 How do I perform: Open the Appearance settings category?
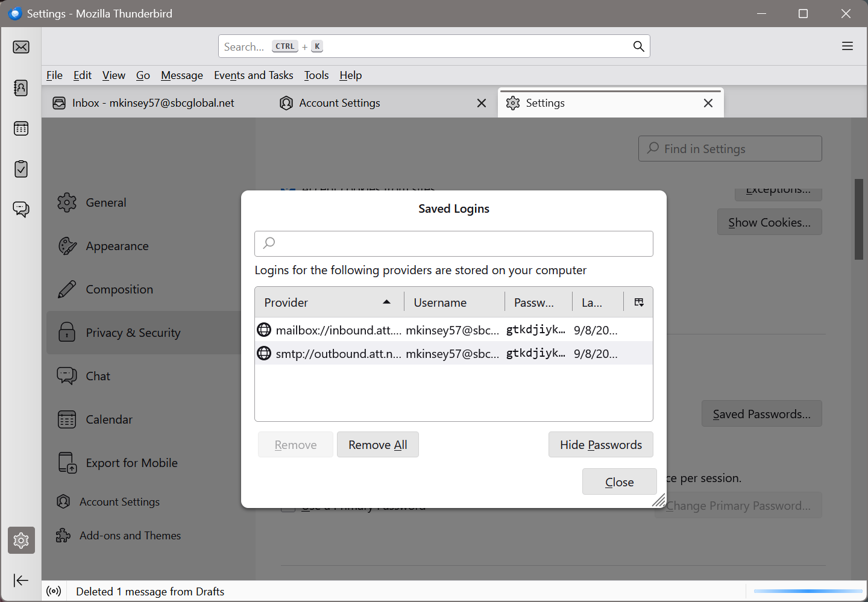pos(145,246)
